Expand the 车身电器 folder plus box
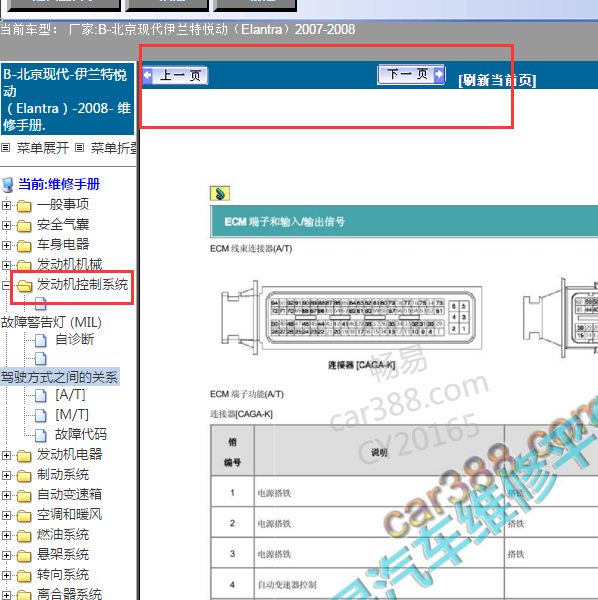This screenshot has height=600, width=598. tap(6, 245)
